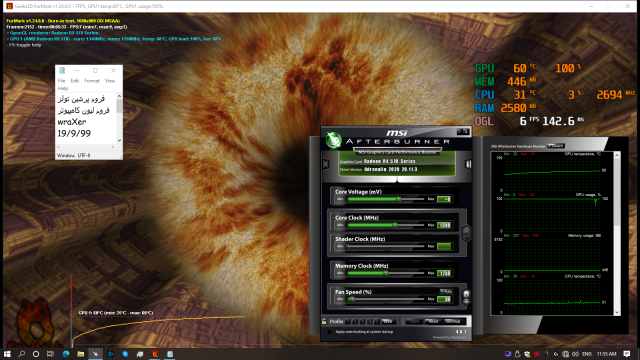Adjust the Core Clock slider handle

pyautogui.click(x=395, y=225)
